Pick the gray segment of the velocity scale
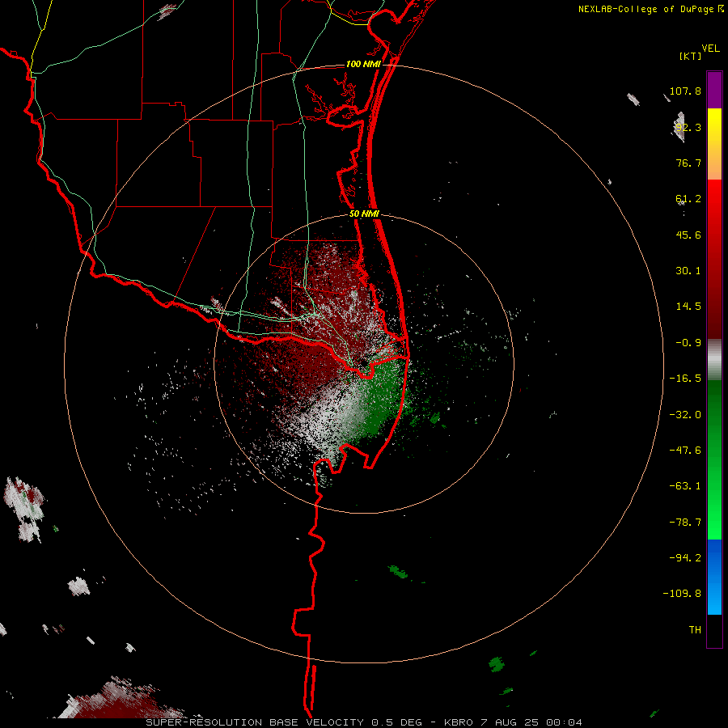The width and height of the screenshot is (728, 728). point(714,360)
